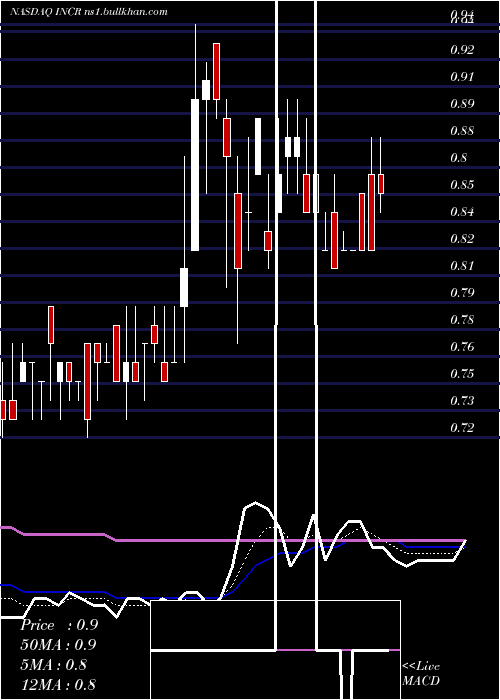500x700 pixels.
Task: Click the 0.92 price axis label
Action: tap(462, 50)
